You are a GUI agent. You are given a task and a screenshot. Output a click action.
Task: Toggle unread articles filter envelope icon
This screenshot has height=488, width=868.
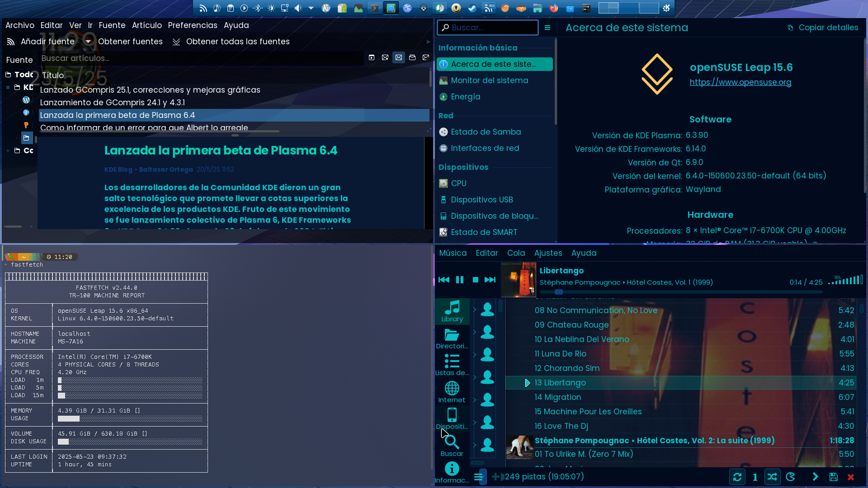click(x=385, y=57)
